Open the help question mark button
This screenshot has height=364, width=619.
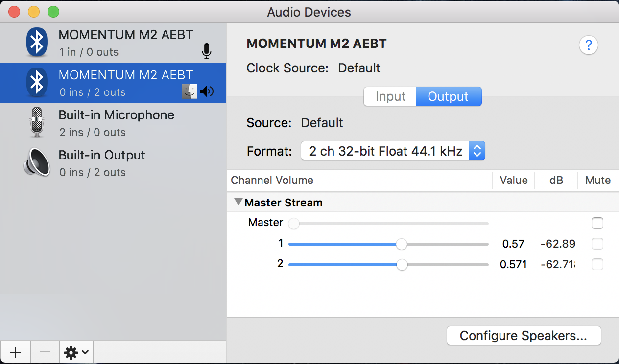589,46
